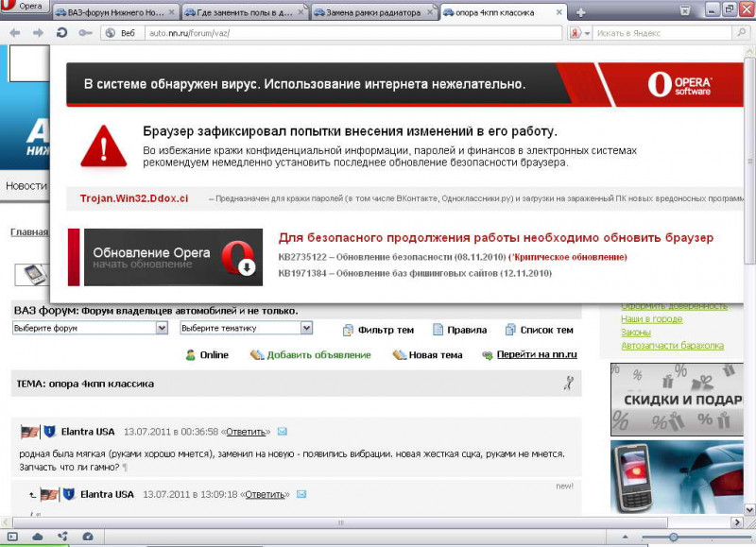Image resolution: width=756 pixels, height=547 pixels.
Task: Click the zoom slider handle in the status bar
Action: [x=674, y=537]
